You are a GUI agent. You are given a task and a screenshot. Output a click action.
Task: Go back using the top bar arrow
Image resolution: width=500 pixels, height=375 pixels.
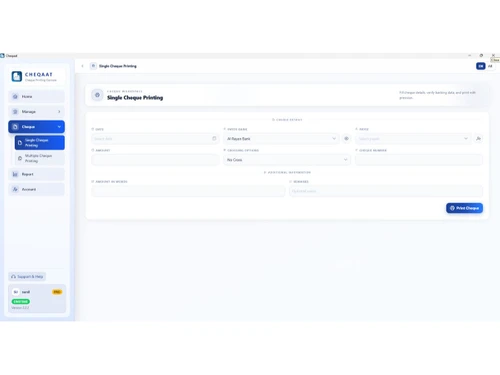(x=82, y=66)
